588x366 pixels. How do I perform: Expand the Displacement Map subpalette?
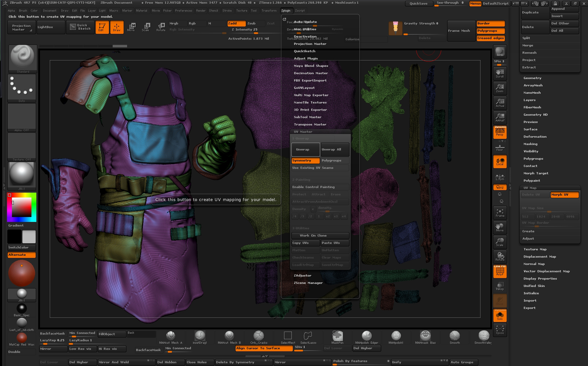click(x=539, y=257)
